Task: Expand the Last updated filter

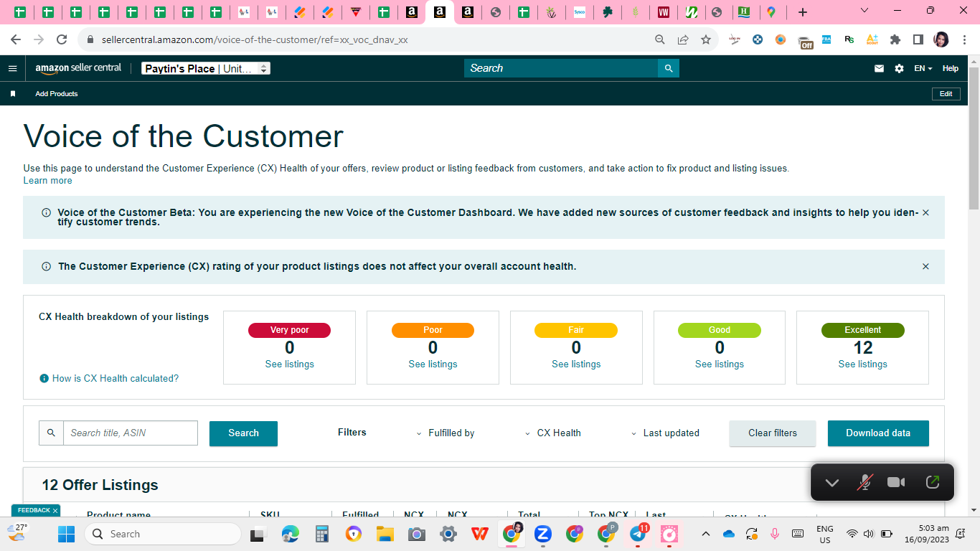Action: click(664, 433)
